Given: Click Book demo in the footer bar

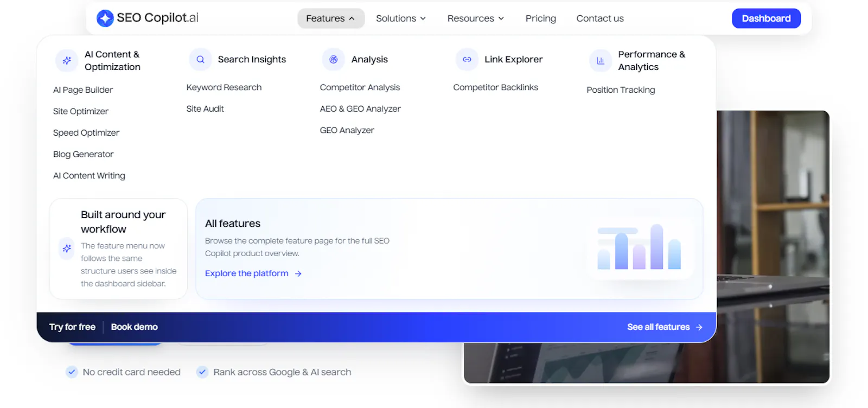Looking at the screenshot, I should (135, 327).
